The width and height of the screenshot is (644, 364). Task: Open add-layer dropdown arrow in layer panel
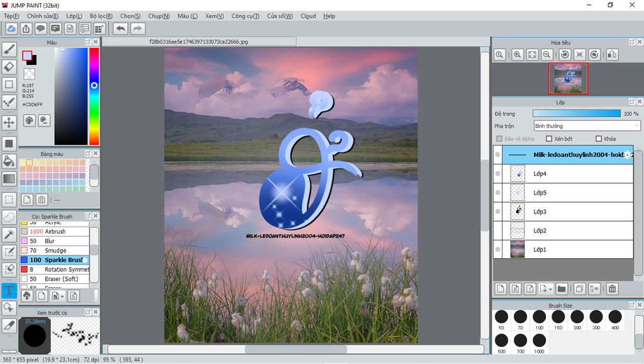(x=550, y=288)
